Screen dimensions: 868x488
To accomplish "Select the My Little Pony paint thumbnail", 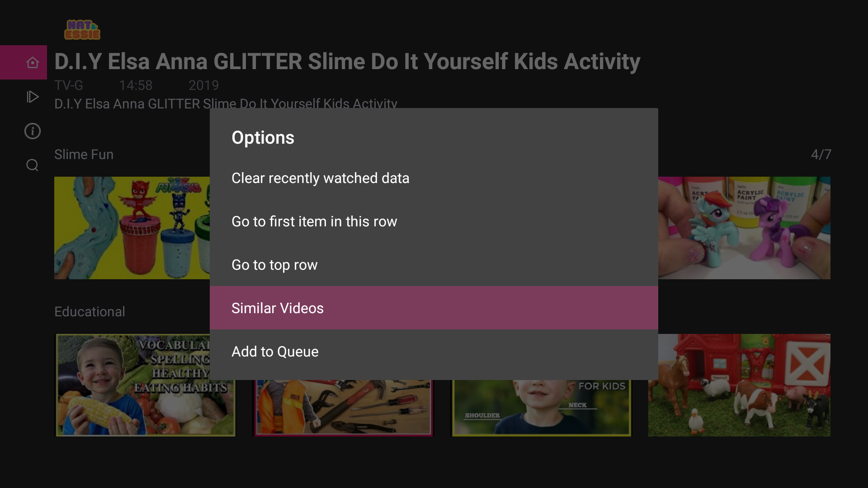I will point(744,228).
